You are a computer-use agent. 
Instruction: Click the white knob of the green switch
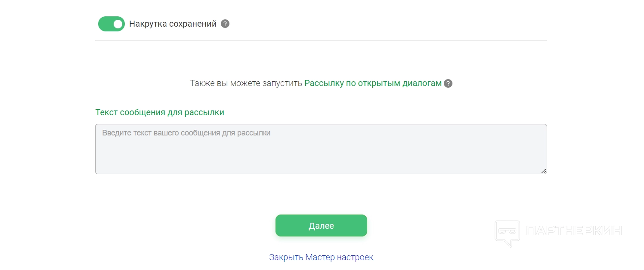[118, 24]
